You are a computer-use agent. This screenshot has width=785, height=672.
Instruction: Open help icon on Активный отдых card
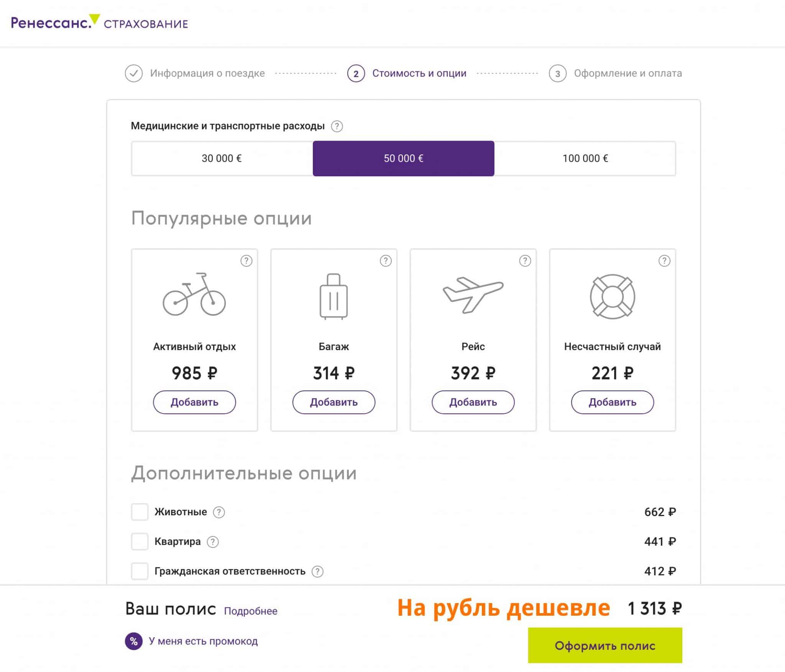(246, 261)
